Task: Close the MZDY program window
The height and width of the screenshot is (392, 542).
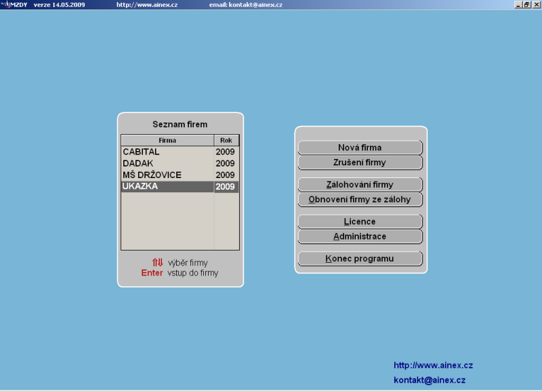Action: [535, 4]
